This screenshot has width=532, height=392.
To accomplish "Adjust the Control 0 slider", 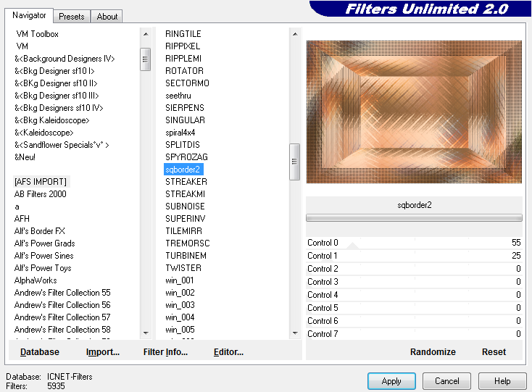I will point(414,243).
